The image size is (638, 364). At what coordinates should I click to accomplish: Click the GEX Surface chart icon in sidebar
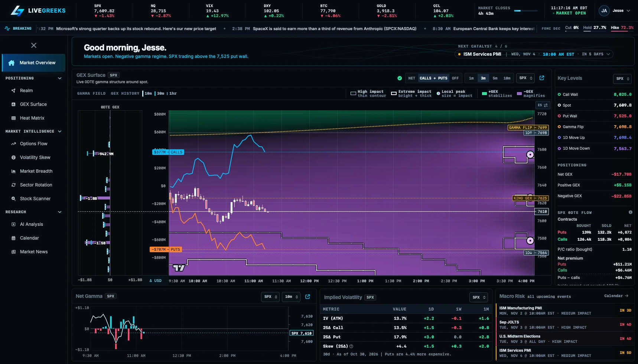13,104
